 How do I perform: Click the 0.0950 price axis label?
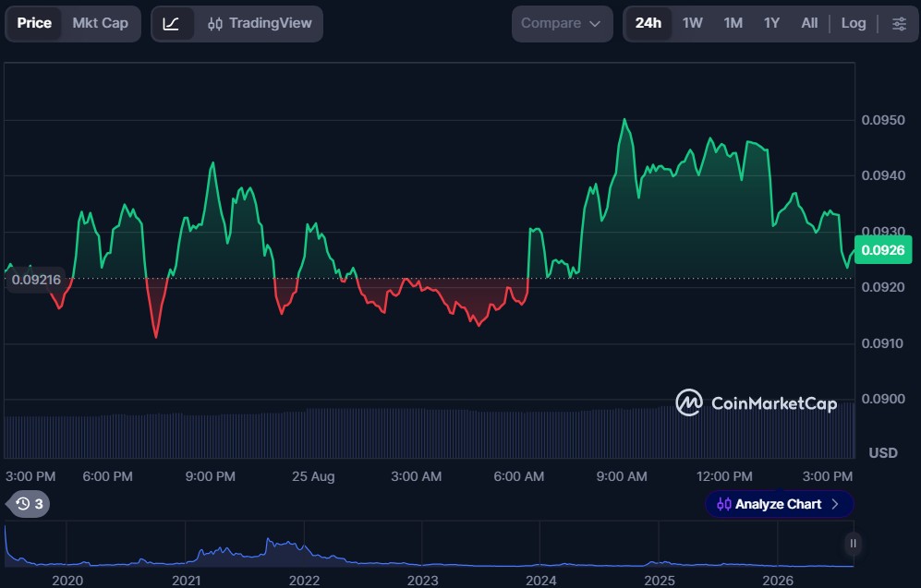[x=883, y=120]
